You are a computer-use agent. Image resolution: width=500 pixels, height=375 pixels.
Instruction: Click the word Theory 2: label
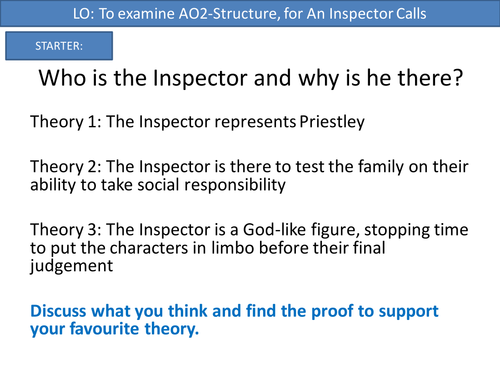(66, 166)
